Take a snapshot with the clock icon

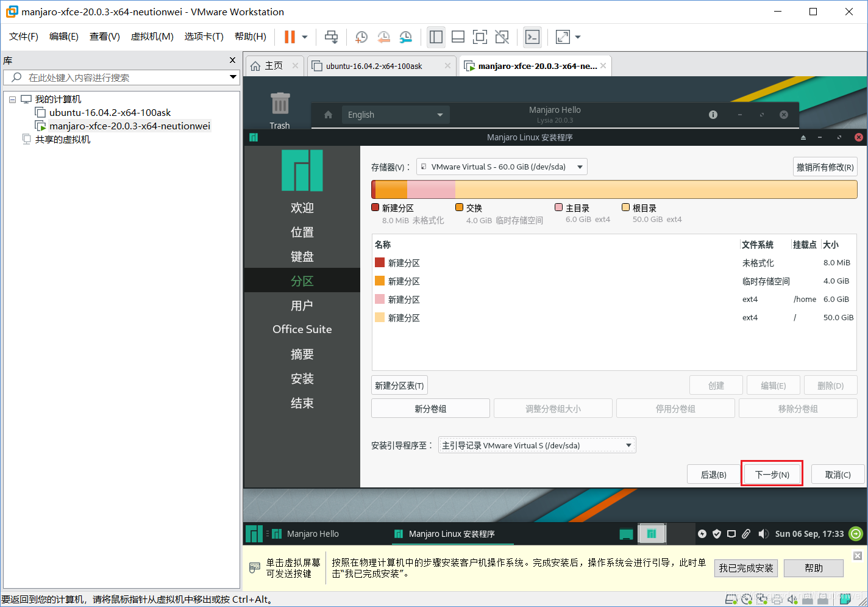pos(361,37)
